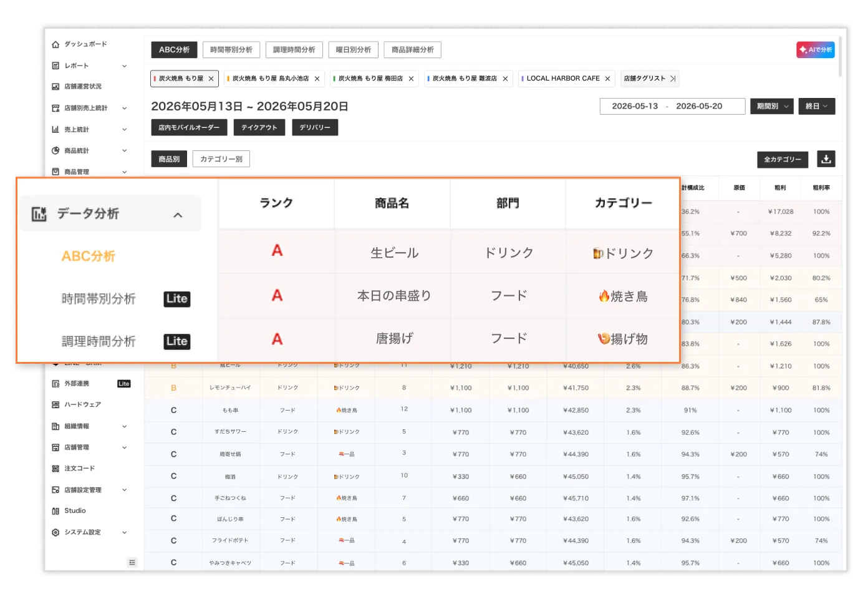Click the ハードウェア sidebar icon
868x599 pixels.
click(x=55, y=405)
